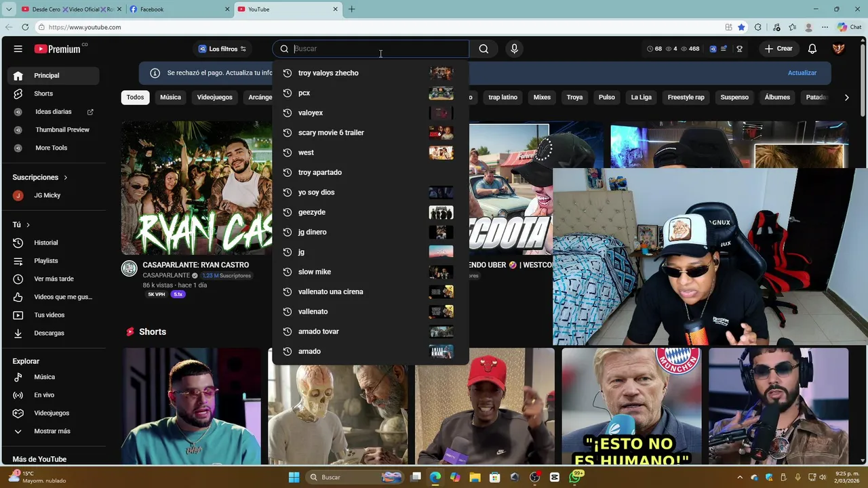The height and width of the screenshot is (488, 868).
Task: Click the 68 clock stat
Action: point(654,49)
